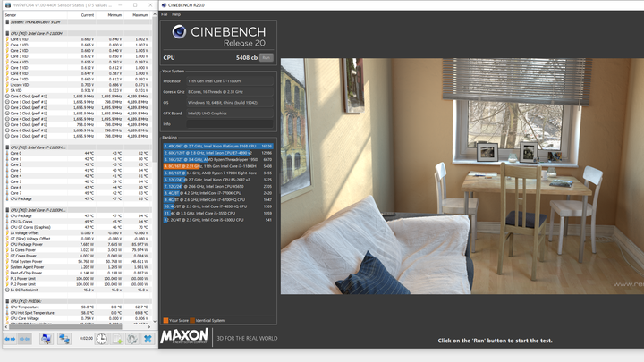Select ranking row 9 Core i7-6700HQ
This screenshot has height=362, width=644.
click(x=218, y=200)
